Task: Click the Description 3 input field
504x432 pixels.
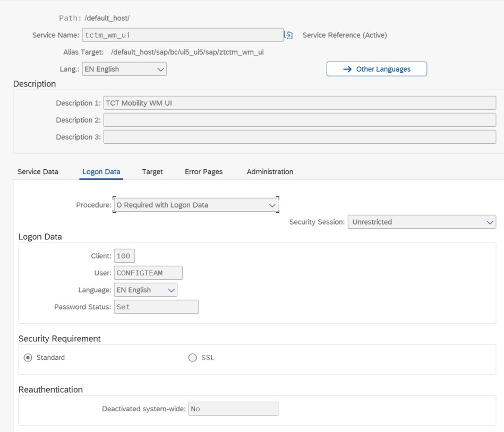Action: point(300,137)
